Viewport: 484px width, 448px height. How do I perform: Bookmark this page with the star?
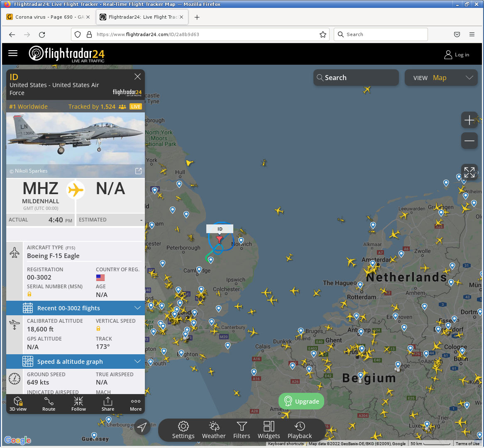click(x=323, y=34)
